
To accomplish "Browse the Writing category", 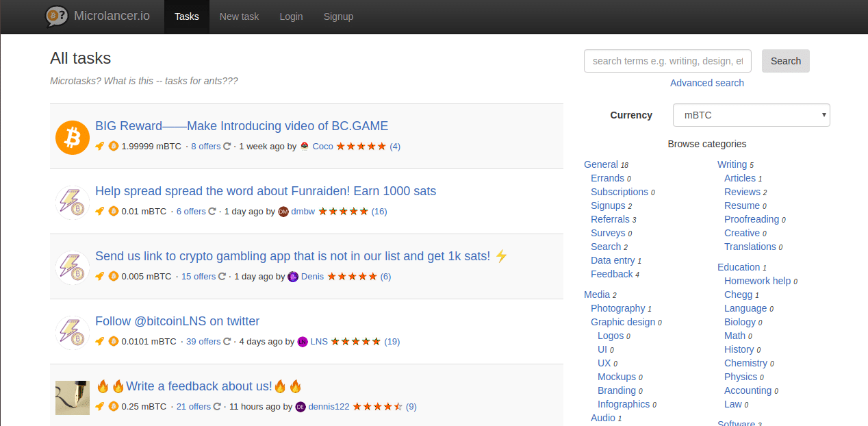I will tap(732, 164).
